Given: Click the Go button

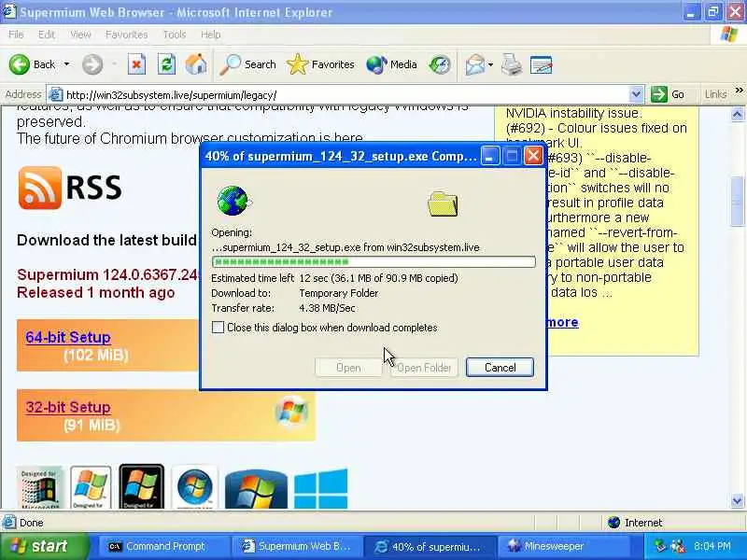Looking at the screenshot, I should pyautogui.click(x=668, y=94).
